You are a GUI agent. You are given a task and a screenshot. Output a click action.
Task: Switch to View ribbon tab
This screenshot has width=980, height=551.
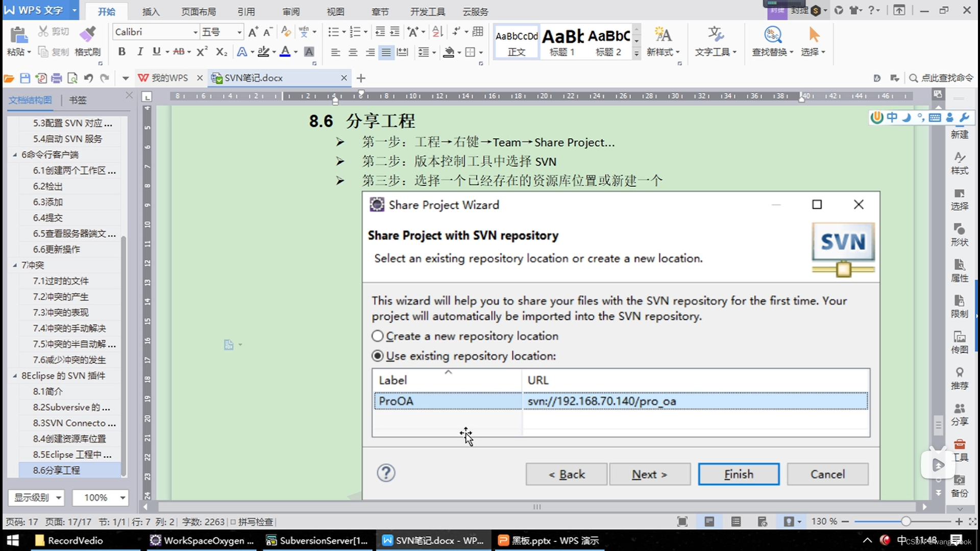point(335,11)
